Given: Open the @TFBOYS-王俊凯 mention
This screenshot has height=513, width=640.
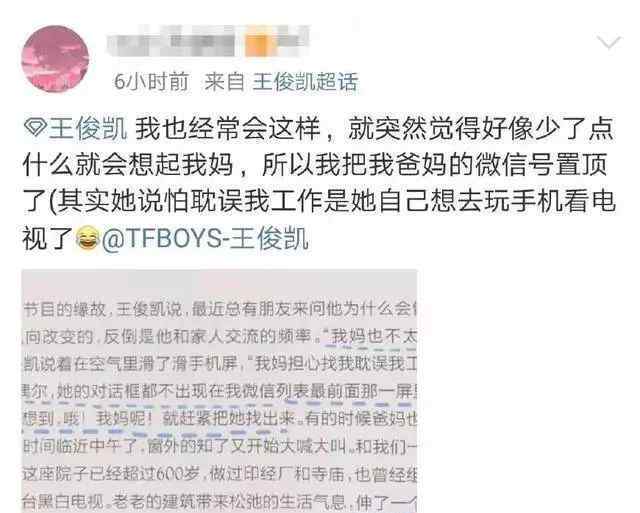Looking at the screenshot, I should pos(204,238).
